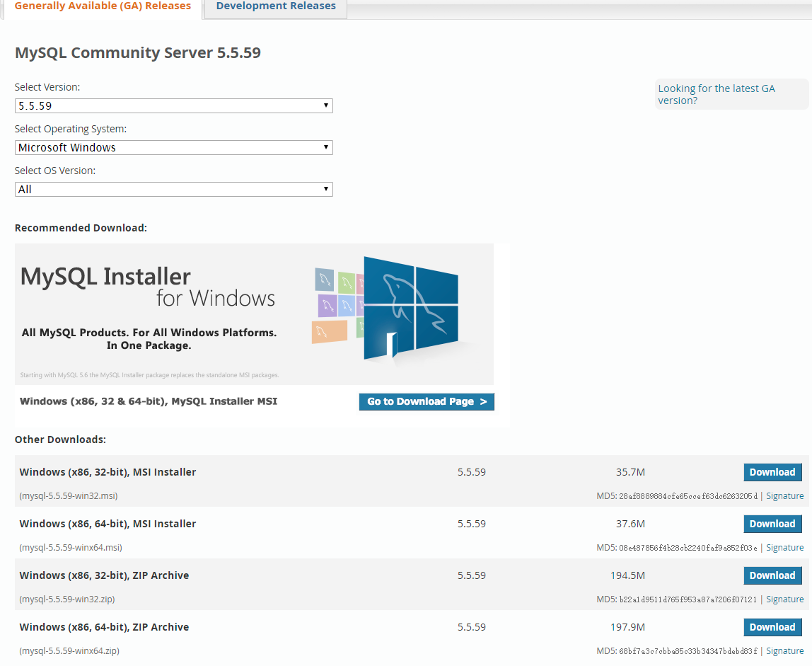Click the filename (mysql-5.5.59-win32.zip)
This screenshot has width=812, height=666.
(x=66, y=599)
